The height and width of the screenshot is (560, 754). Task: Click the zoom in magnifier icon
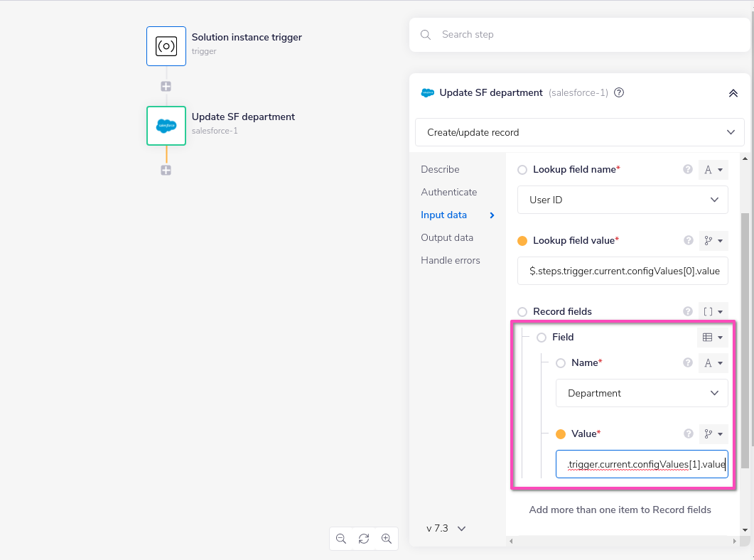click(x=387, y=539)
